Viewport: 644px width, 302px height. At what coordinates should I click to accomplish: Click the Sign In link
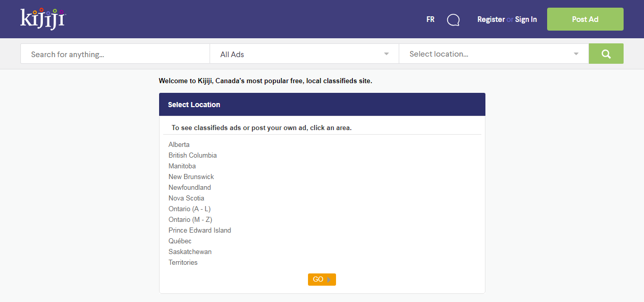(x=526, y=19)
